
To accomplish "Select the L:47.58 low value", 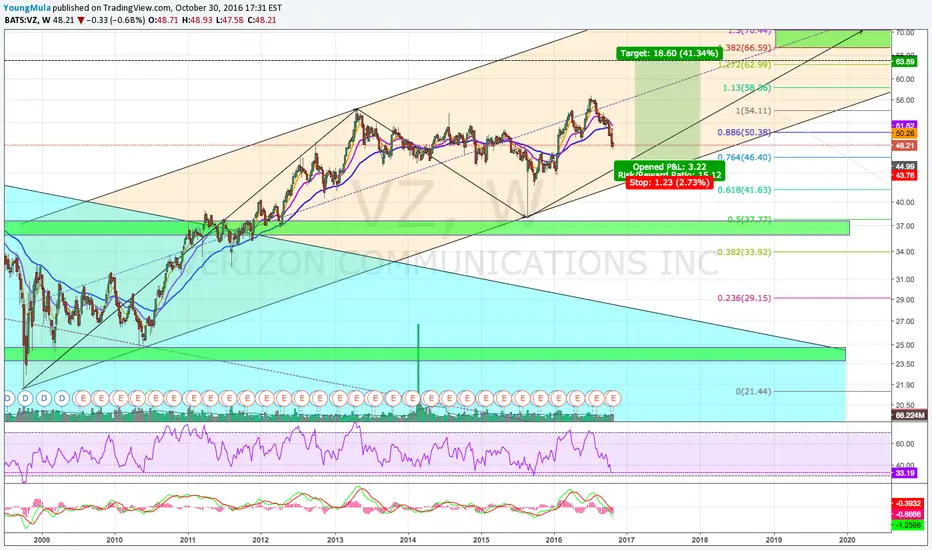I will tap(230, 20).
